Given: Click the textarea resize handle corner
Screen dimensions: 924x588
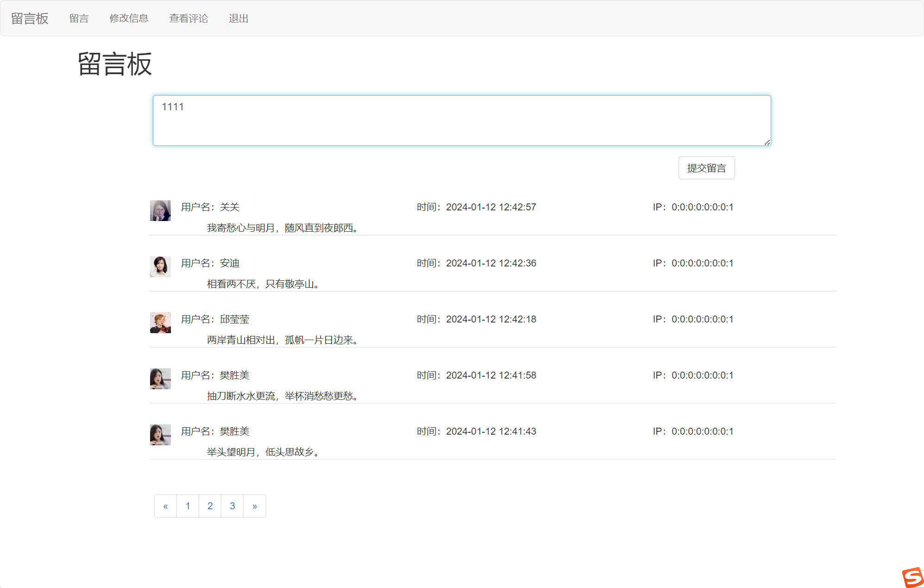Looking at the screenshot, I should [767, 142].
